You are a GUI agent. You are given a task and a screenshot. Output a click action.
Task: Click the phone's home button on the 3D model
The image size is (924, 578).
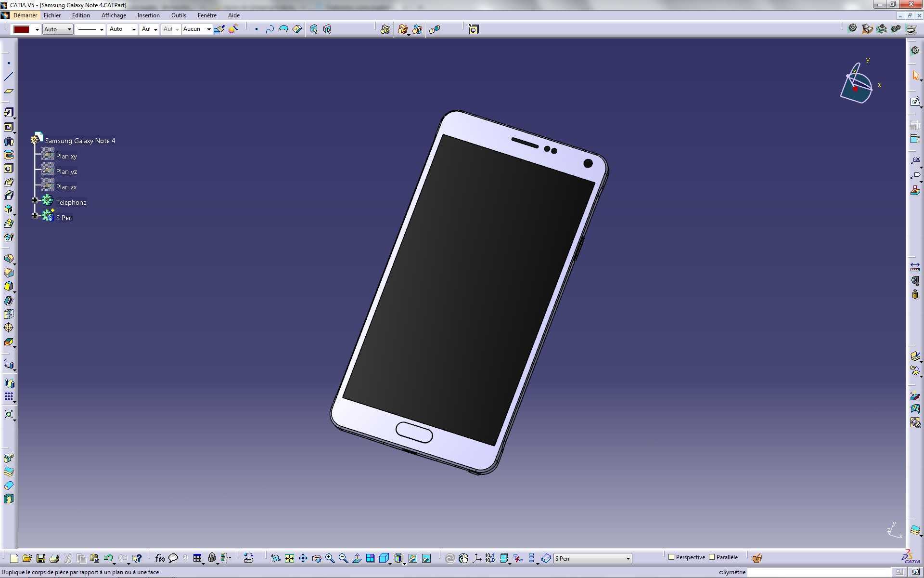[414, 432]
